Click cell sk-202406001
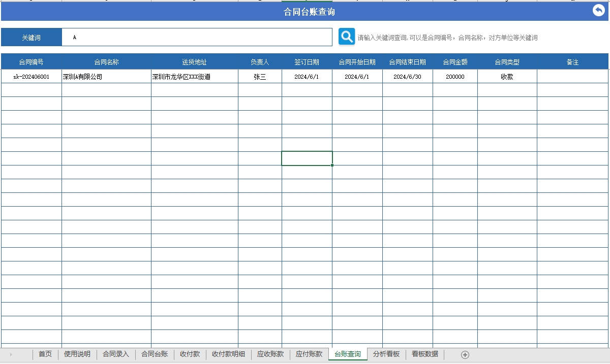610x364 pixels. [x=32, y=77]
